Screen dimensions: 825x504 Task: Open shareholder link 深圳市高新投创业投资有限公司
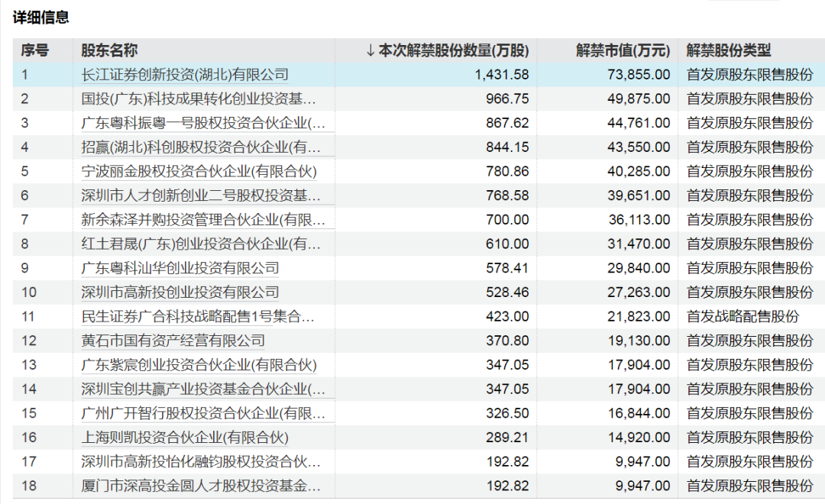click(180, 292)
